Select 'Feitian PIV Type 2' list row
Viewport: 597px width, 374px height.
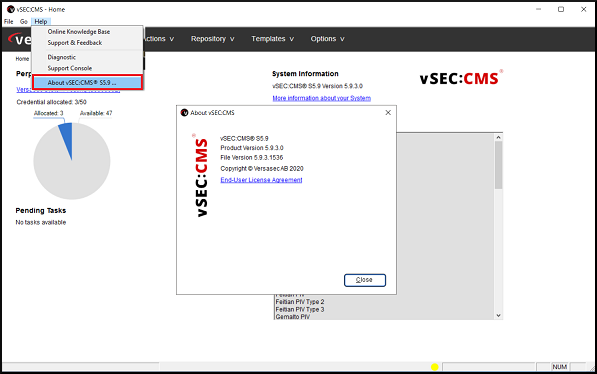[x=300, y=302]
